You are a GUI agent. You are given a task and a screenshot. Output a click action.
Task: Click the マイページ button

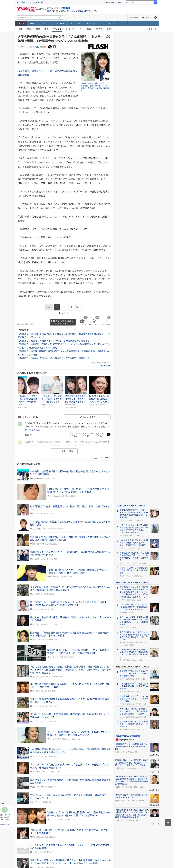(x=133, y=18)
